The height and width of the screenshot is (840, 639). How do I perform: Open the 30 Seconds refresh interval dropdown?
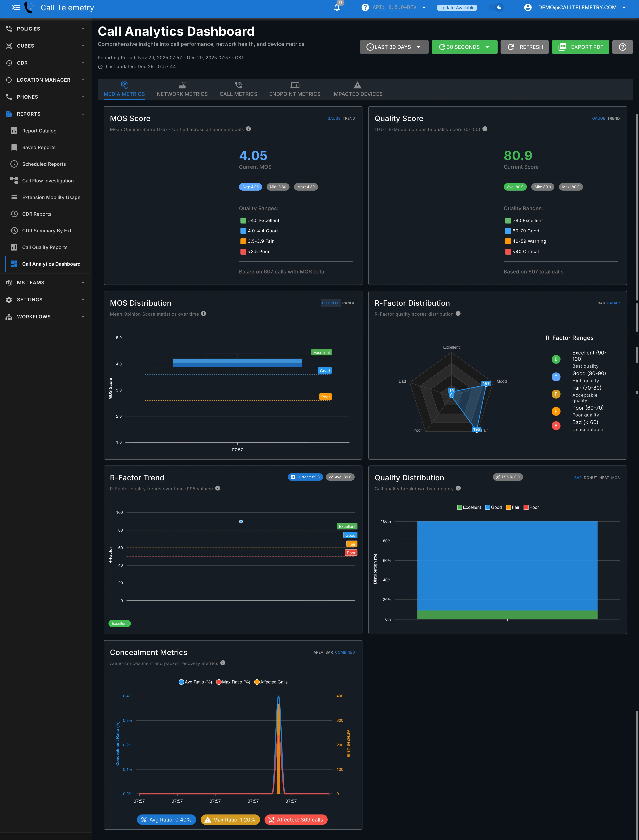[464, 47]
